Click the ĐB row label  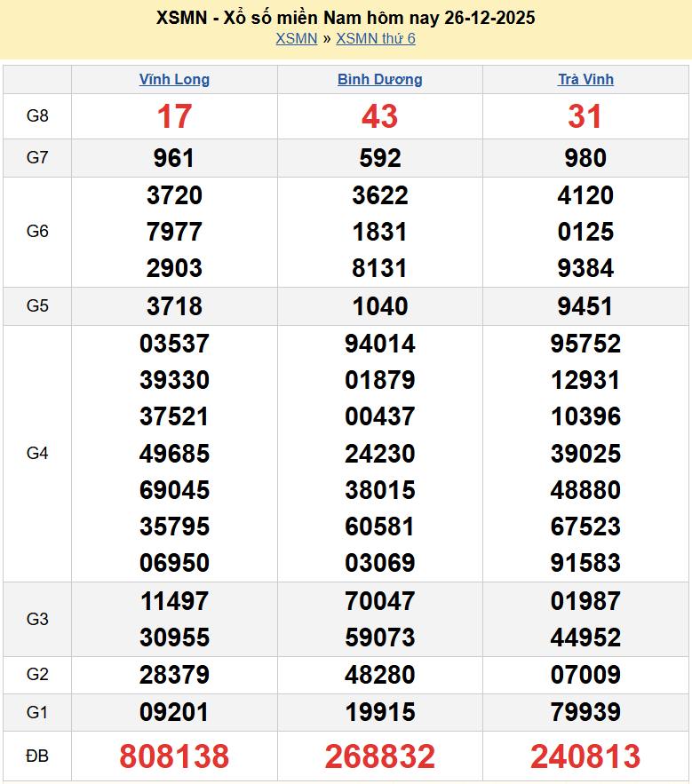pyautogui.click(x=37, y=756)
